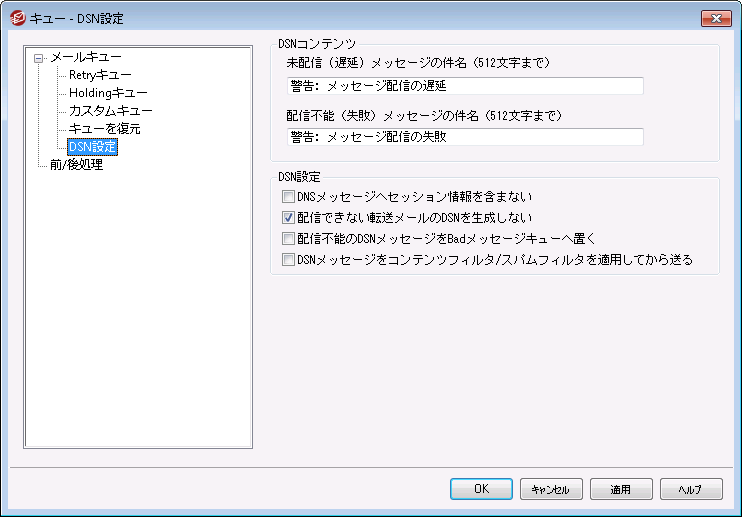Select the highlighted DSN設定 tree item

tap(92, 147)
